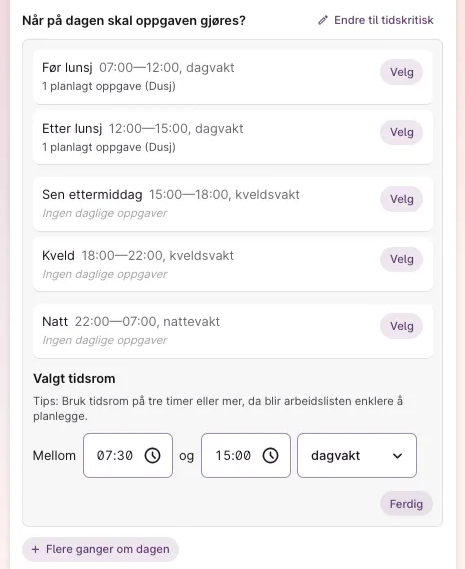The height and width of the screenshot is (569, 465).
Task: Click the Endre til tidskritisk link
Action: 376,20
